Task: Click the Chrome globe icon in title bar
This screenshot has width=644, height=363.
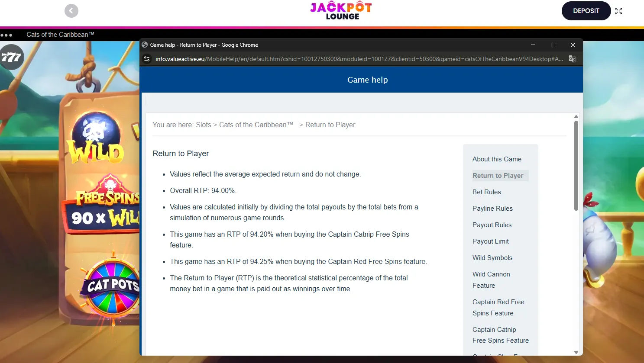Action: pyautogui.click(x=145, y=45)
